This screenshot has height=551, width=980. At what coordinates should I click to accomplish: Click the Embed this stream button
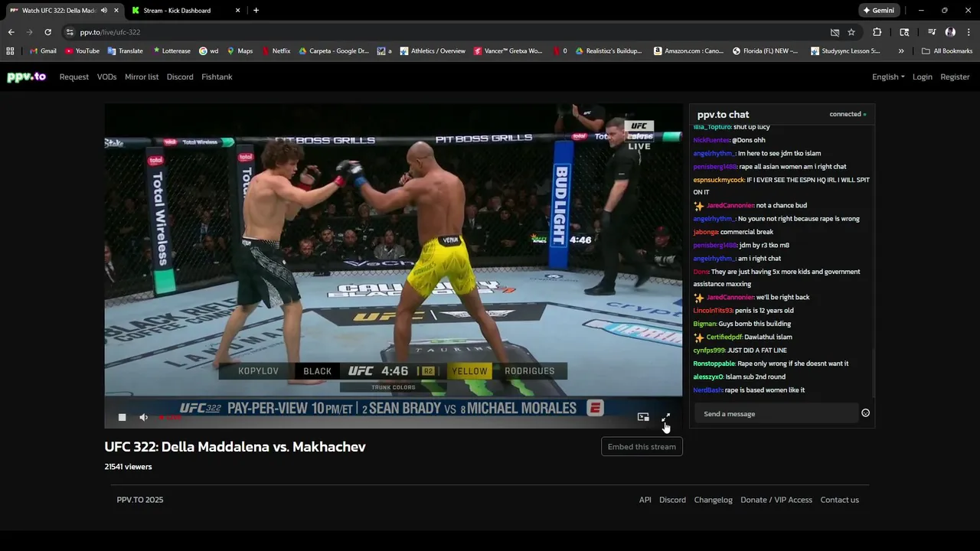(x=642, y=446)
